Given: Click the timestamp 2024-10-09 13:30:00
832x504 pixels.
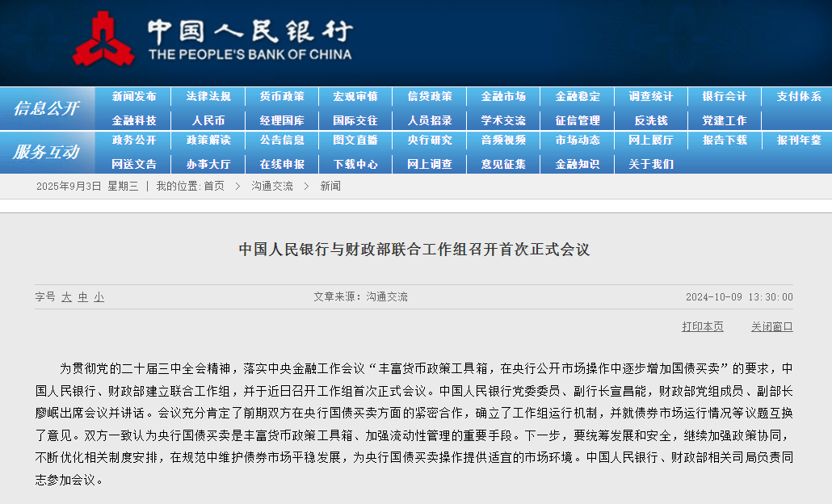Looking at the screenshot, I should click(739, 297).
